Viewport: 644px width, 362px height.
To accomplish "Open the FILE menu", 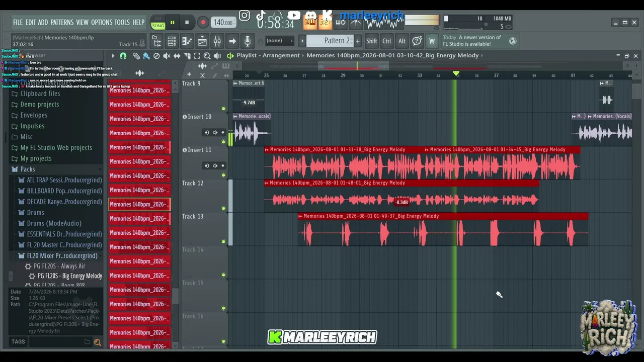I will [x=18, y=22].
